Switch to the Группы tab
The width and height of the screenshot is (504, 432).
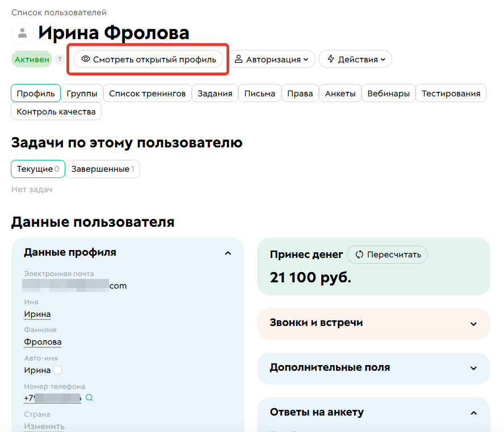point(83,93)
